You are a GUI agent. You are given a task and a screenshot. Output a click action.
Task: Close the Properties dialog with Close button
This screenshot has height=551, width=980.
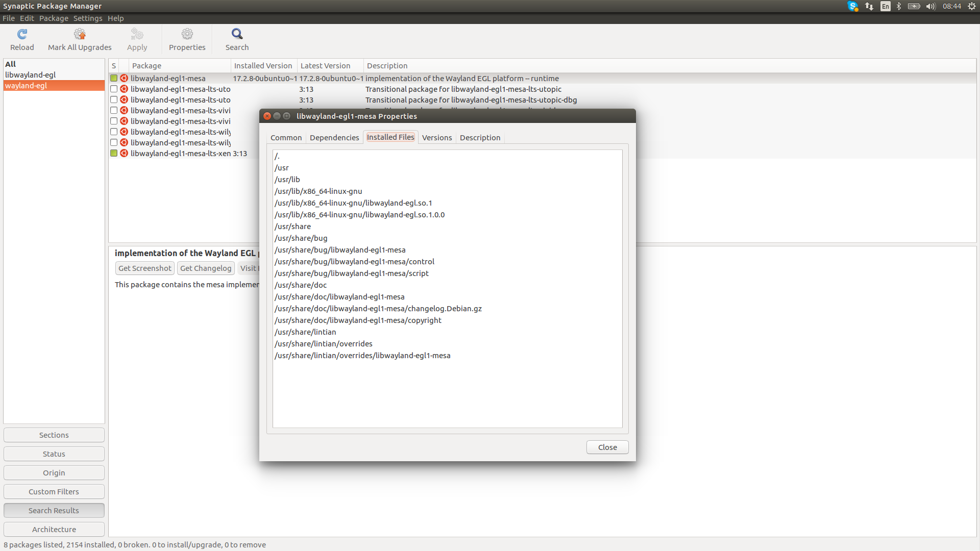[x=607, y=447]
